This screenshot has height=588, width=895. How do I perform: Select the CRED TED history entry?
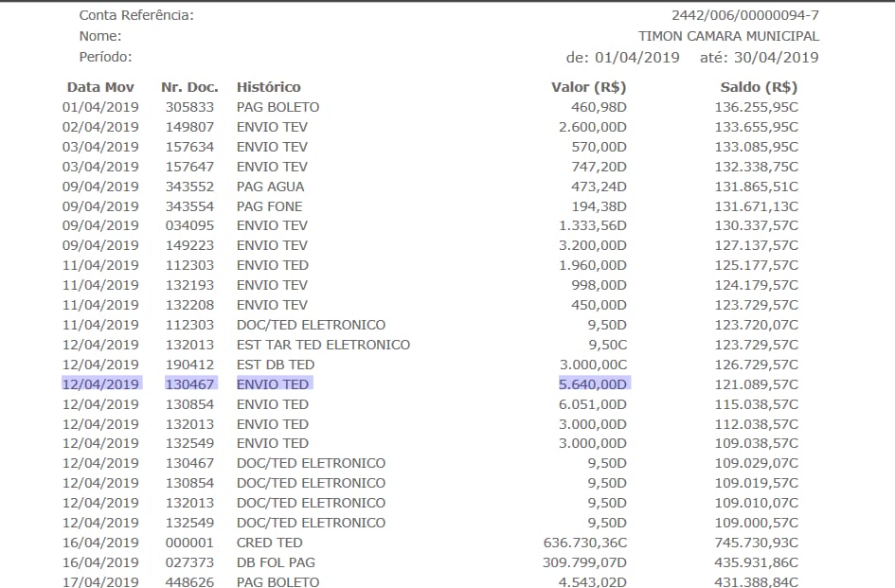coord(269,543)
